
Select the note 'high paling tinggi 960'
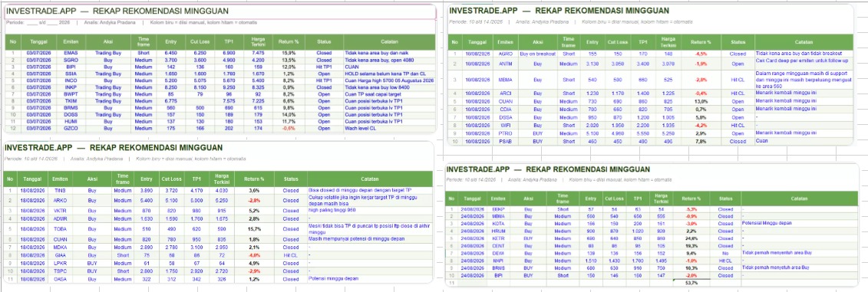(330, 210)
